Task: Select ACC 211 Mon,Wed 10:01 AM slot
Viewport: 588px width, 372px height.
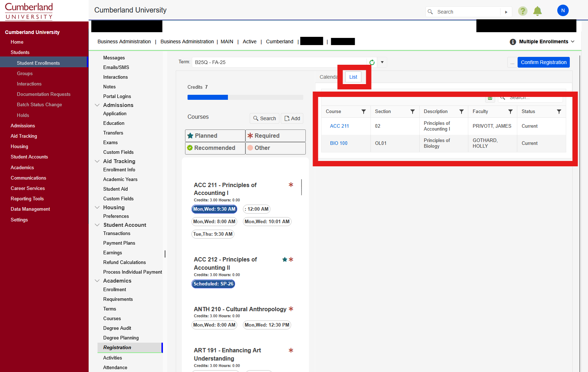Action: [x=267, y=222]
